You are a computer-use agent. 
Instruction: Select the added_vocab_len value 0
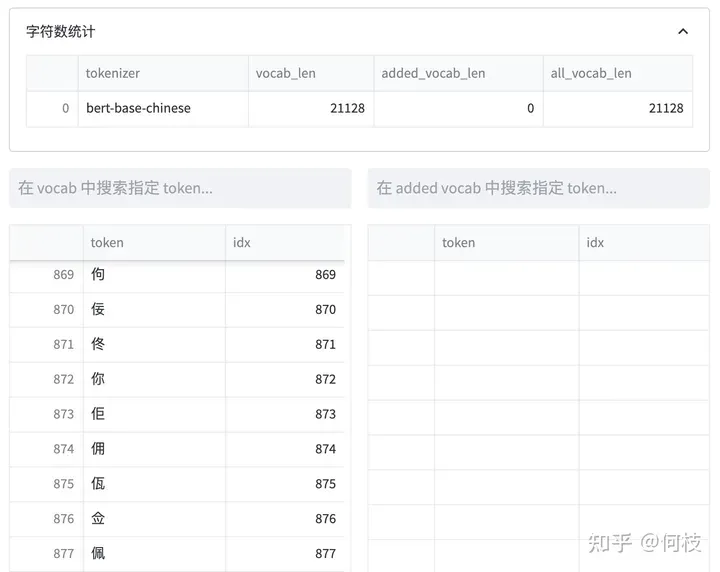(459, 108)
